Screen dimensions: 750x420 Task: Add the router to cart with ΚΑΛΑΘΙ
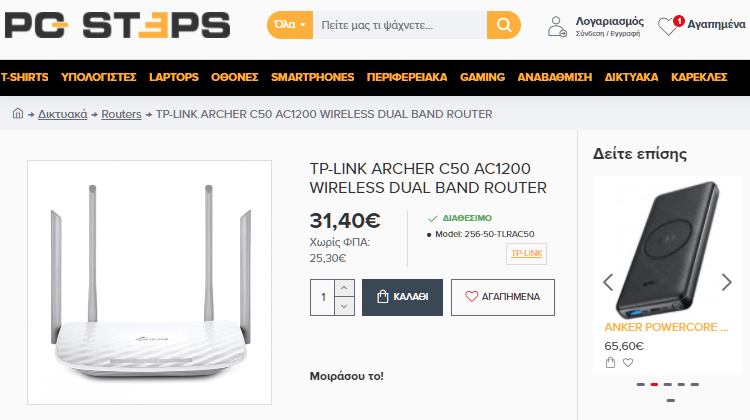pos(402,297)
